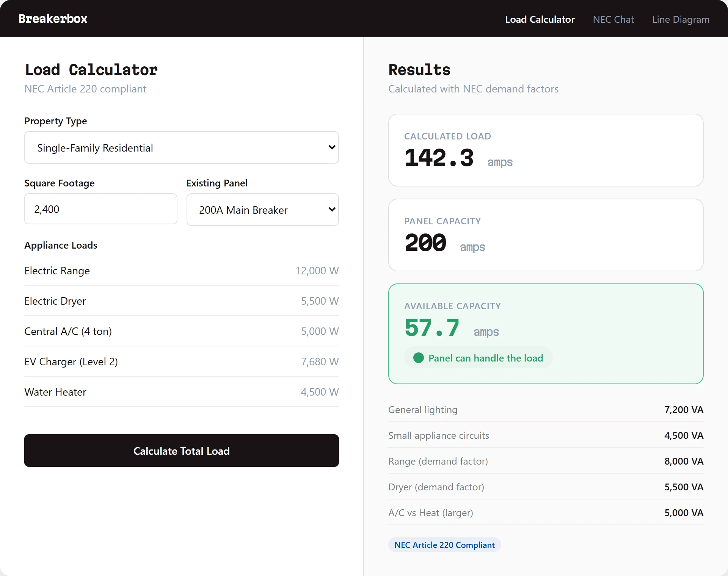Screen dimensions: 728x576
Task: Open the Property Type dropdown
Action: coord(181,147)
